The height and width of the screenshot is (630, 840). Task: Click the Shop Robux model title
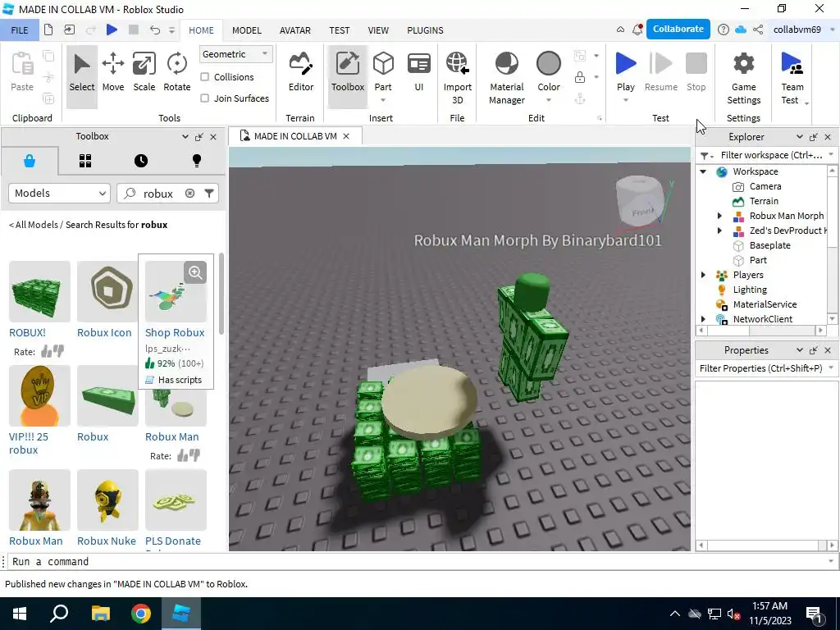175,333
